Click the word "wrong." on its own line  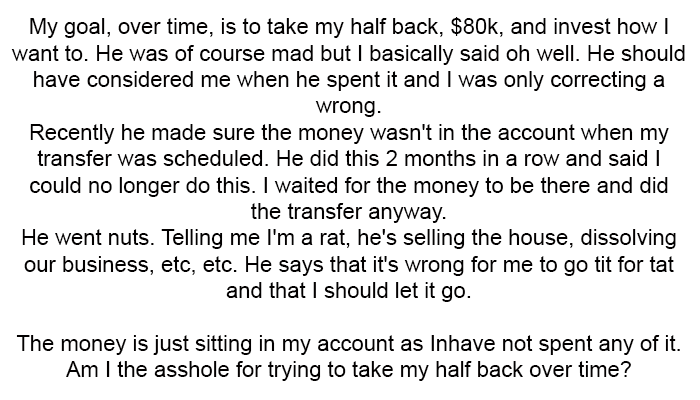pyautogui.click(x=349, y=106)
